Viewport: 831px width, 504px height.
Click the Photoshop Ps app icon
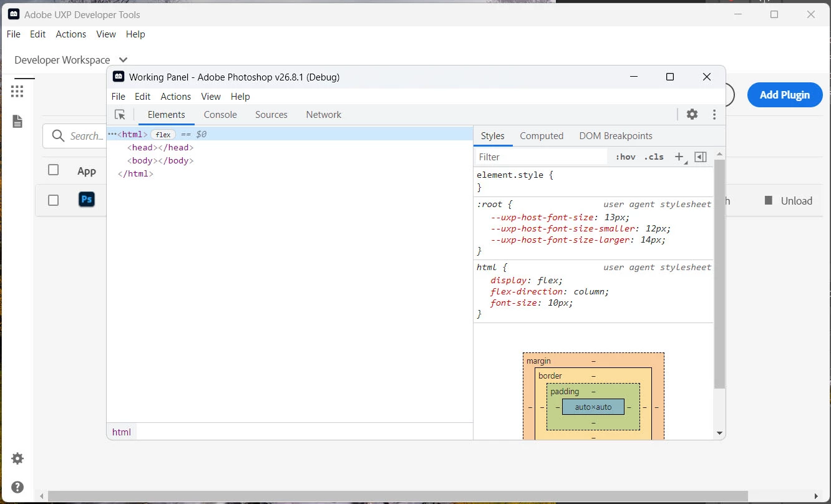pyautogui.click(x=87, y=200)
